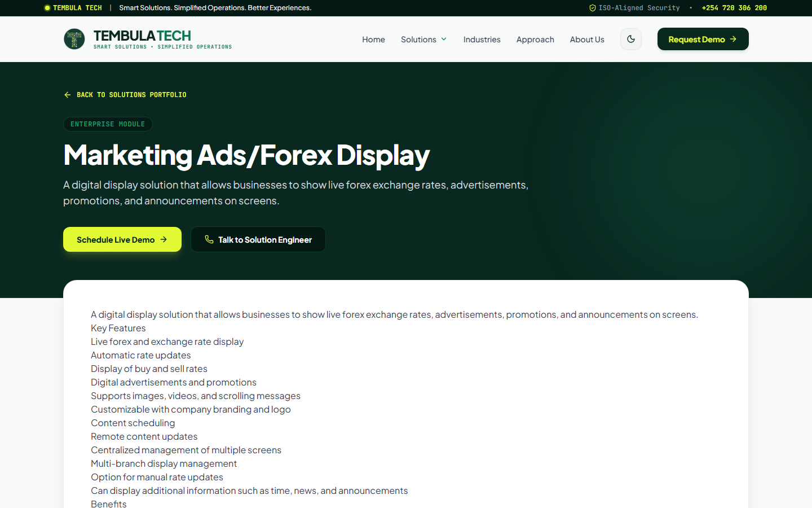This screenshot has height=508, width=812.
Task: Expand the Solutions dropdown chevron
Action: coord(444,39)
